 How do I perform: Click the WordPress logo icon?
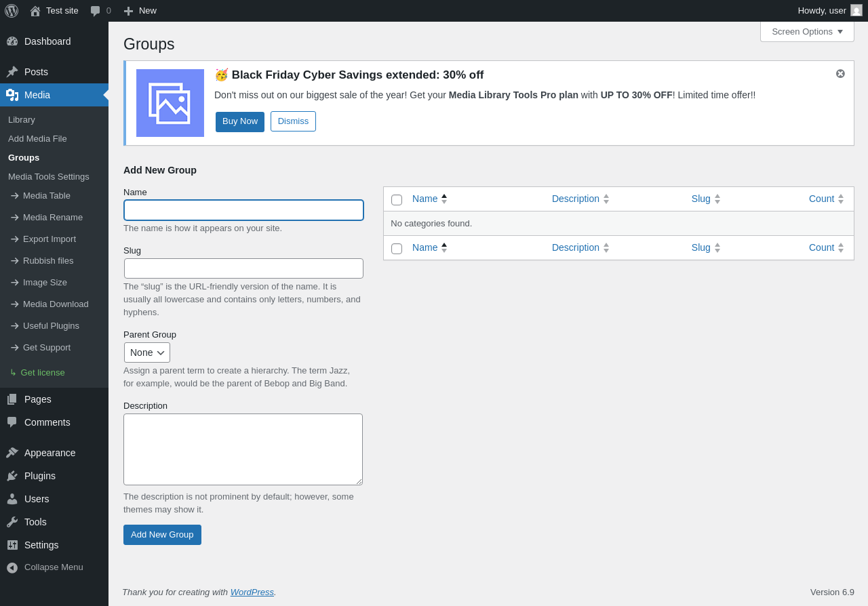(x=12, y=11)
